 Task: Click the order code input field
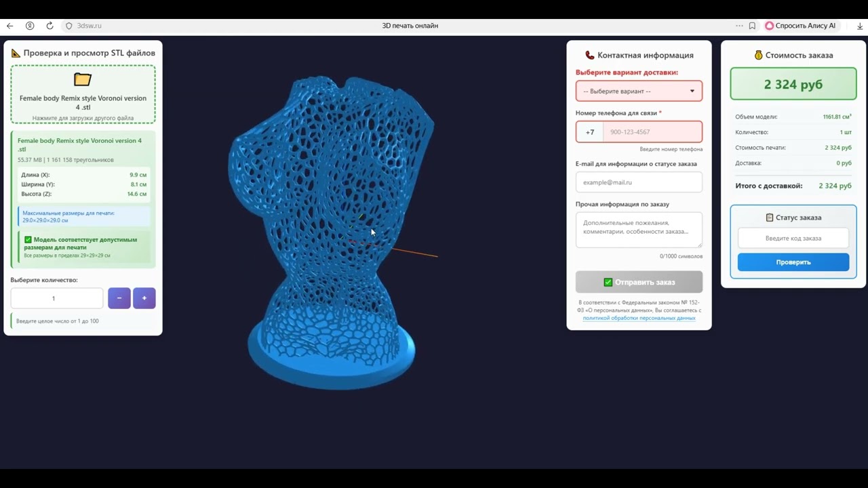pos(793,238)
